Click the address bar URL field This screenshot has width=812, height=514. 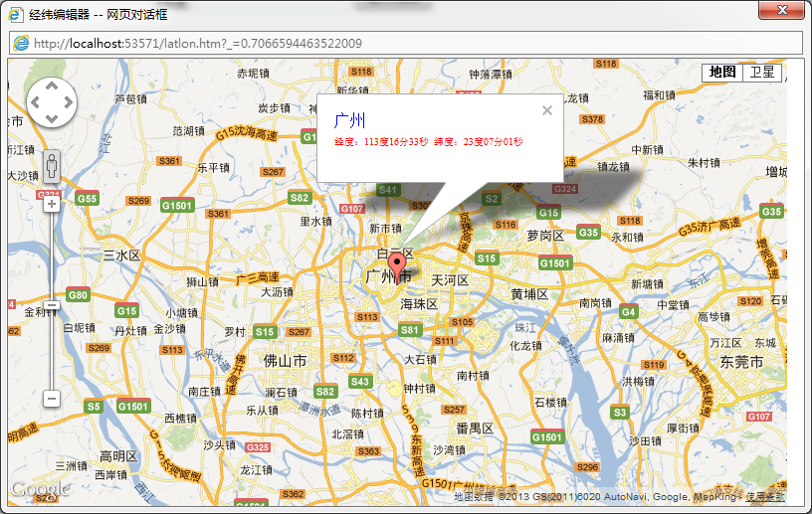[x=406, y=43]
